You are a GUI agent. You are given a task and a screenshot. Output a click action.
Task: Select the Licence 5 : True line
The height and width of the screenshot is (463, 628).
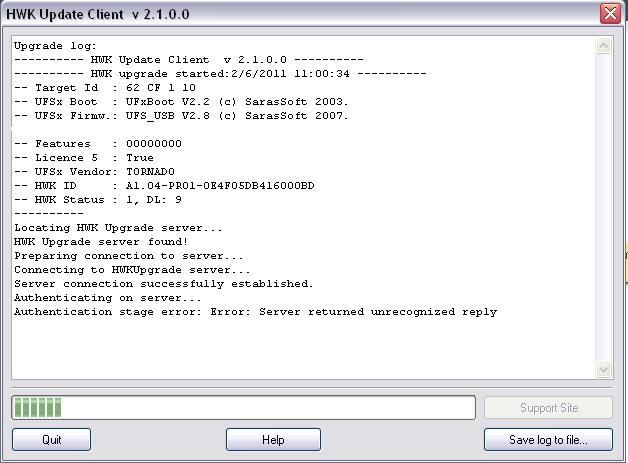[84, 158]
